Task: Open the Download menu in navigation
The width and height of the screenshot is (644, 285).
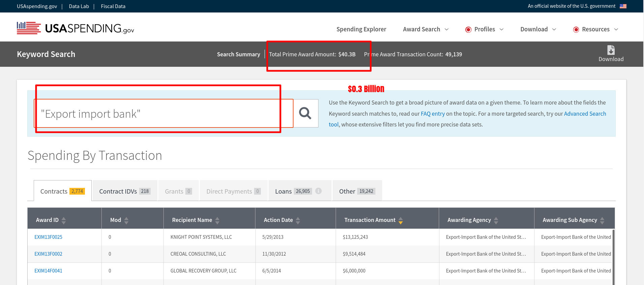Action: [538, 29]
